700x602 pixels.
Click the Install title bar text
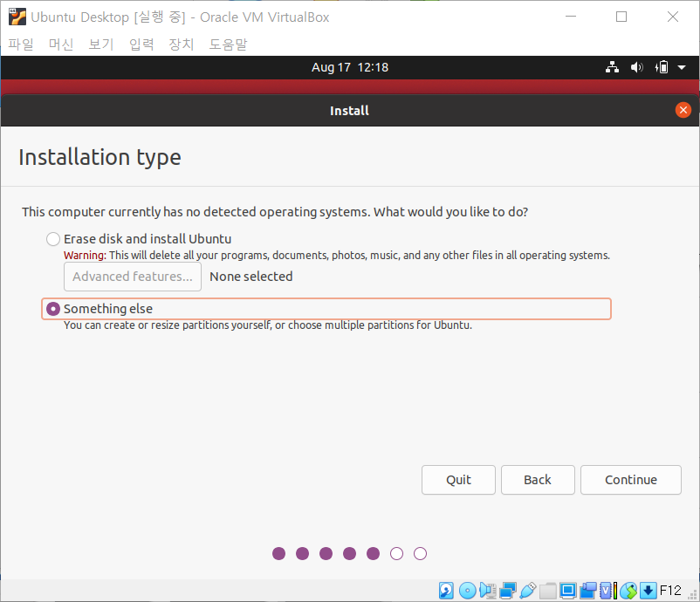349,111
